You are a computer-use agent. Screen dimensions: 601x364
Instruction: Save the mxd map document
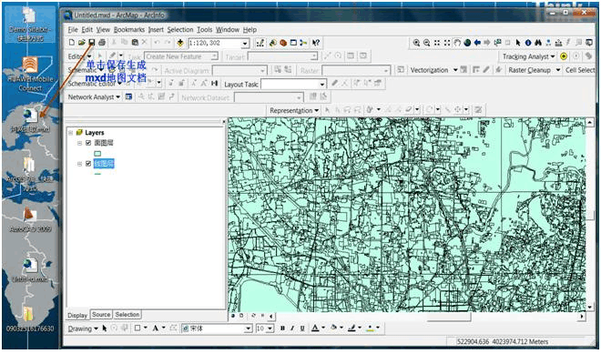[x=92, y=43]
